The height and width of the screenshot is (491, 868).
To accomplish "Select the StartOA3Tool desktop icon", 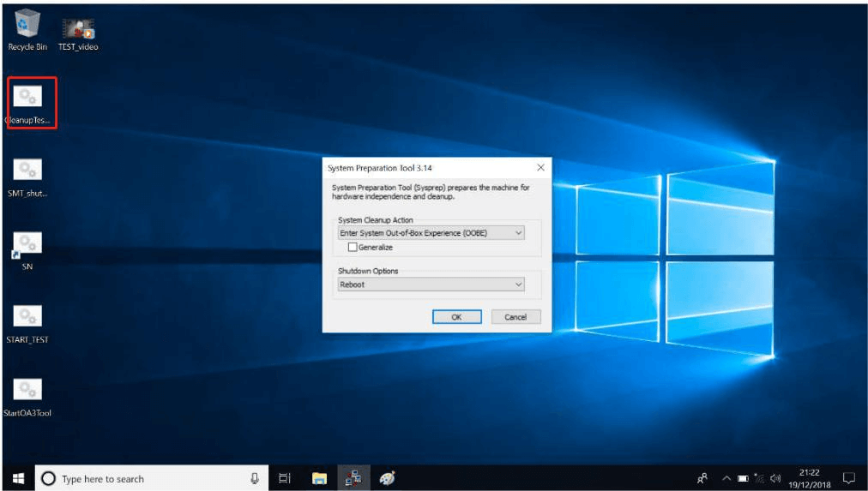I will tap(27, 392).
